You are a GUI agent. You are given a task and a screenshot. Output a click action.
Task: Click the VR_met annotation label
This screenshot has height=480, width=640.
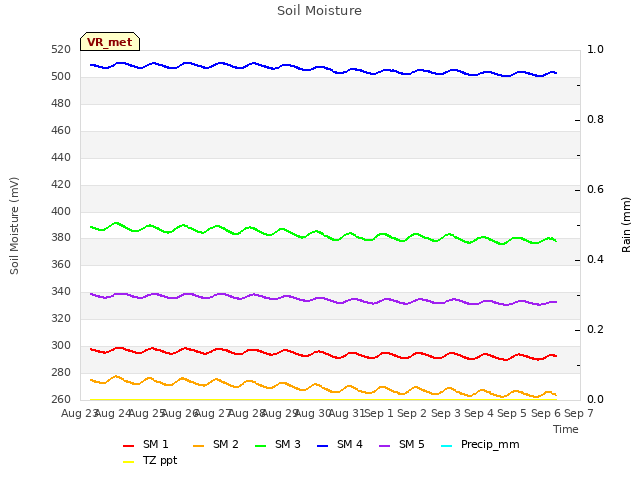click(110, 42)
